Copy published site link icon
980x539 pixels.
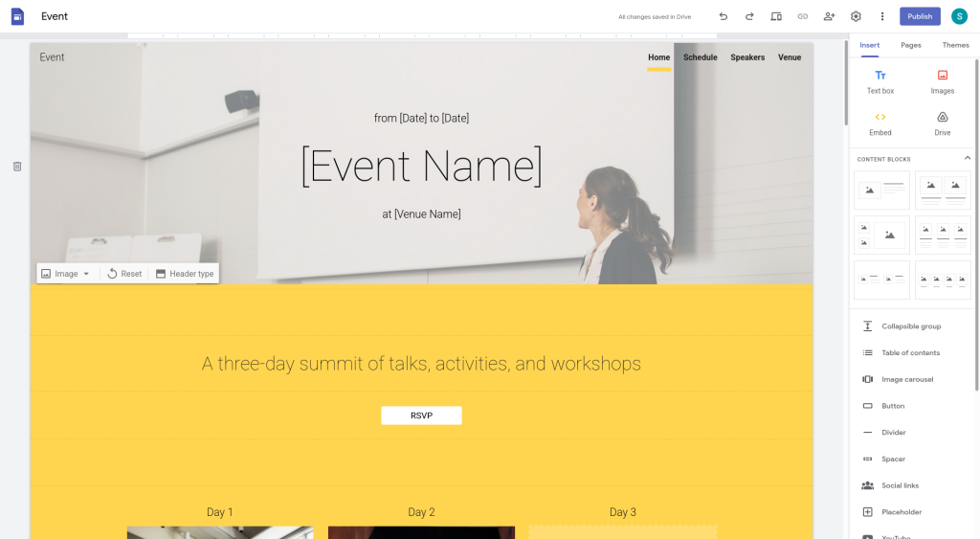[803, 16]
